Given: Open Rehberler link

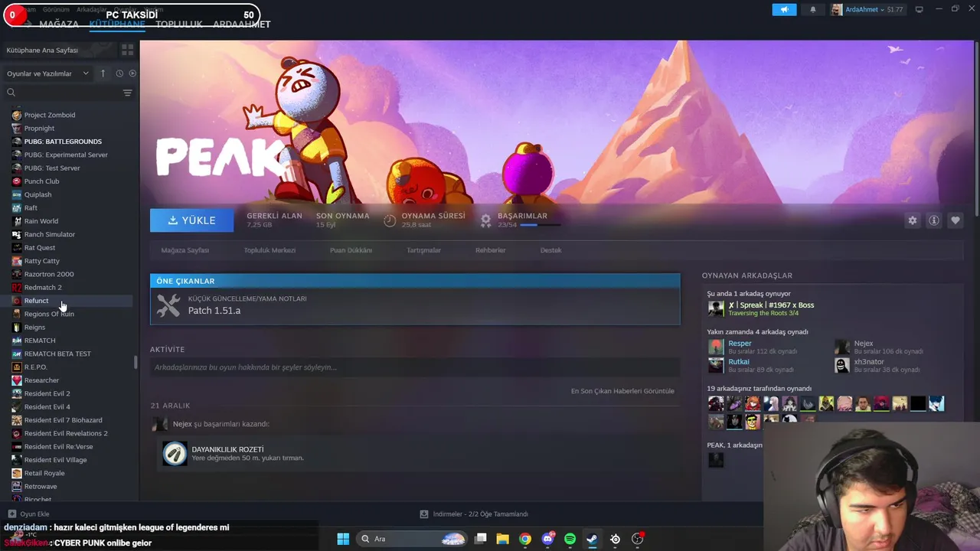Looking at the screenshot, I should click(x=490, y=250).
